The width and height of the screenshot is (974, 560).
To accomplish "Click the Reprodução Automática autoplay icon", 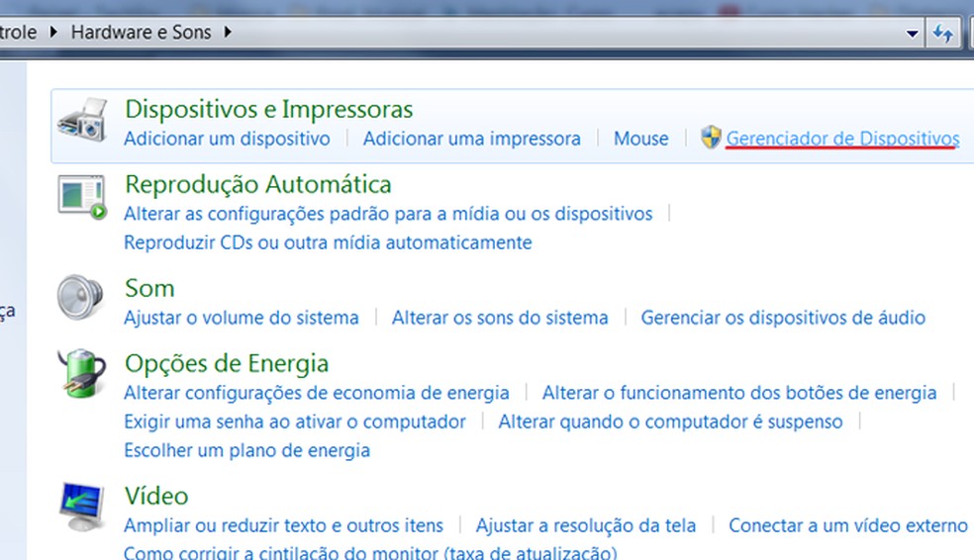I will [82, 197].
